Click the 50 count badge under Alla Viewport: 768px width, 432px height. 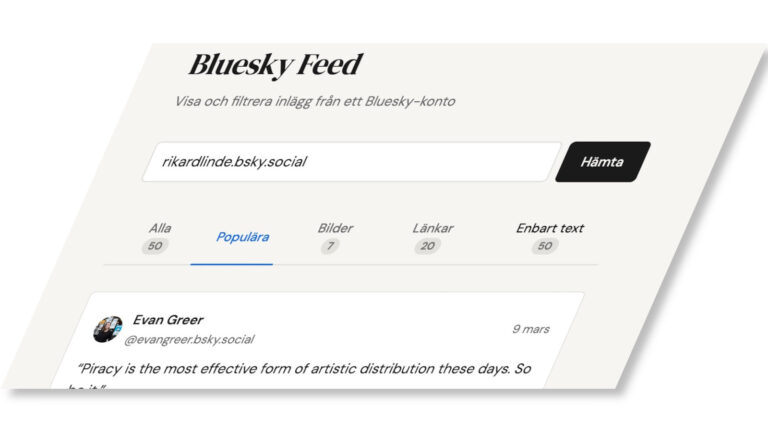(155, 246)
